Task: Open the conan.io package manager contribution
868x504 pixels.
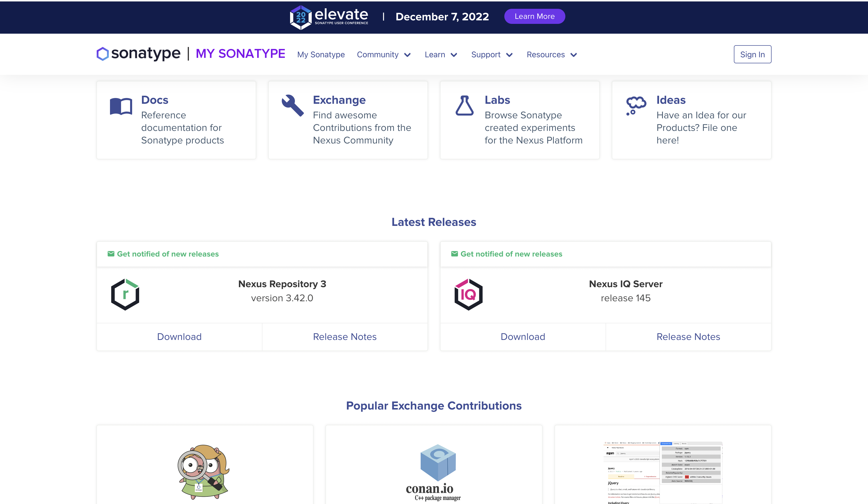Action: pos(434,473)
